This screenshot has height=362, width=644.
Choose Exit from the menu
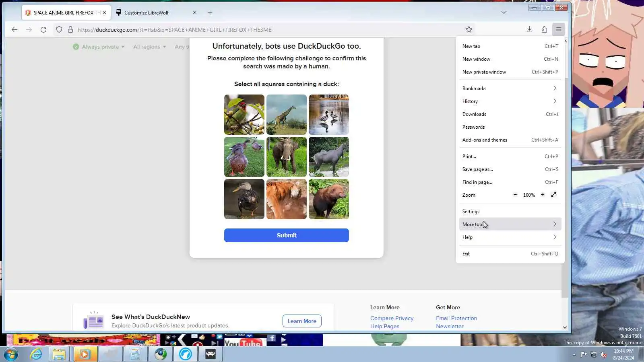510,254
